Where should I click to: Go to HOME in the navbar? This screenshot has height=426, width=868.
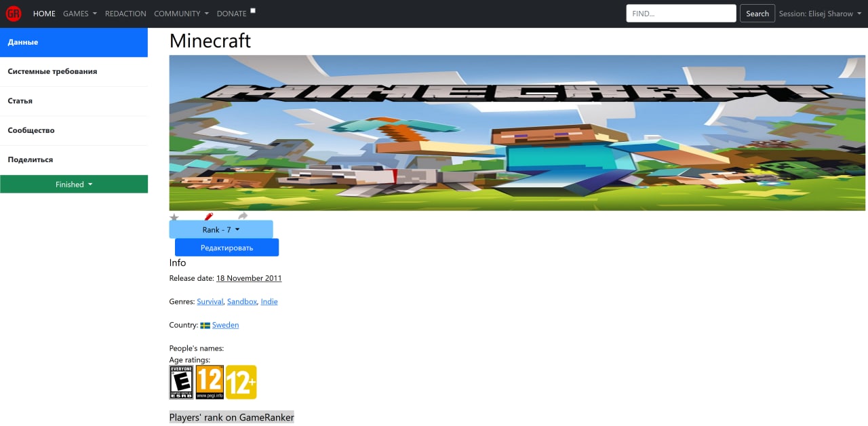44,14
